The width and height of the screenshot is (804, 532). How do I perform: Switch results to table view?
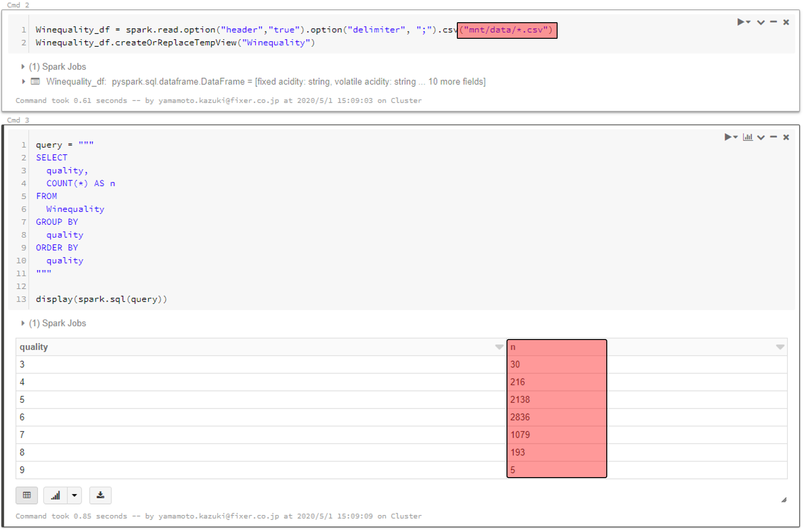[x=27, y=495]
